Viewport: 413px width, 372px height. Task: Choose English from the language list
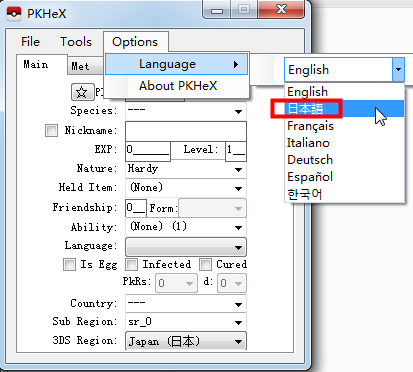345,92
